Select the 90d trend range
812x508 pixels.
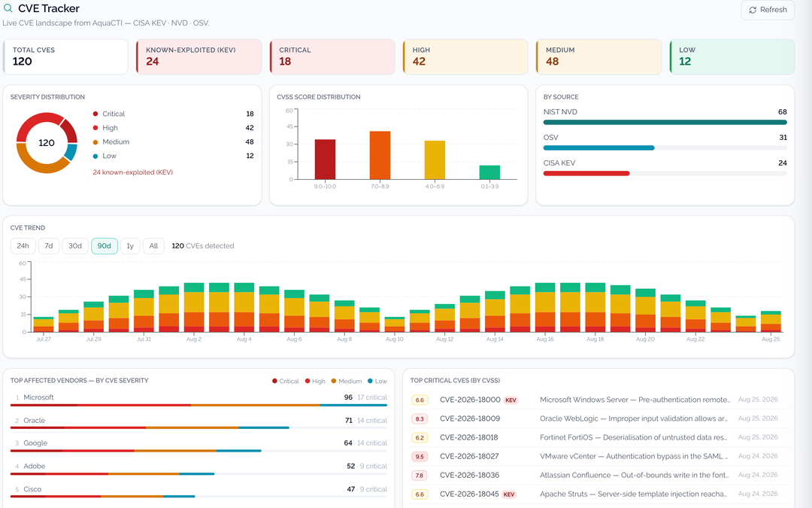pos(104,245)
